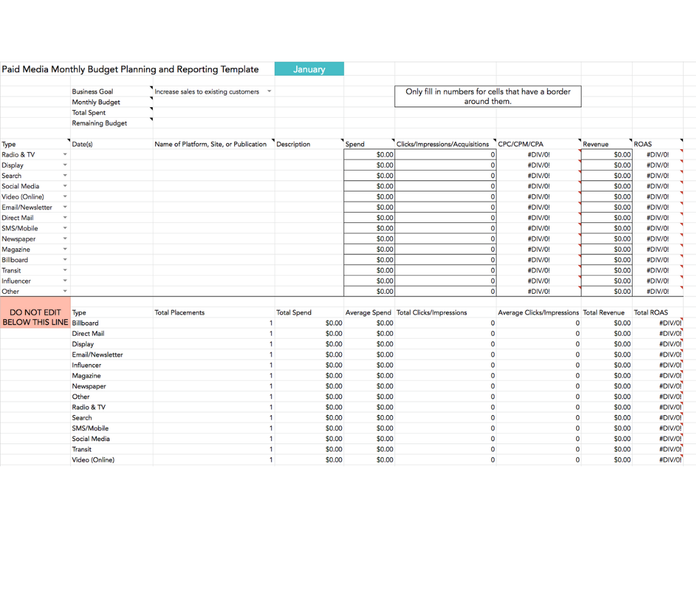Select the teal January month cell
The image size is (696, 616).
(x=309, y=69)
